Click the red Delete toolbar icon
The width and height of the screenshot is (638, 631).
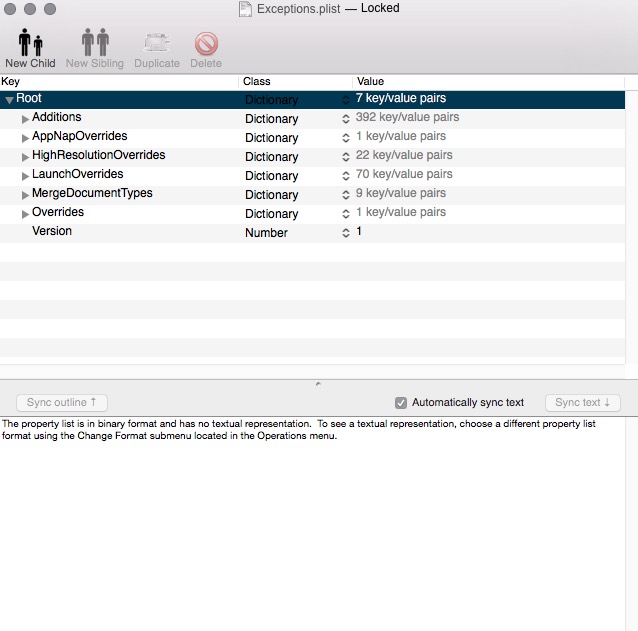pos(206,44)
